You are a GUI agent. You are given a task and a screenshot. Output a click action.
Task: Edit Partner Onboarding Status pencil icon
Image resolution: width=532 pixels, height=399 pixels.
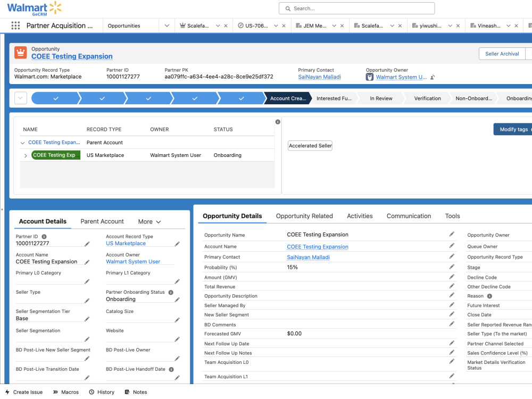click(x=177, y=300)
